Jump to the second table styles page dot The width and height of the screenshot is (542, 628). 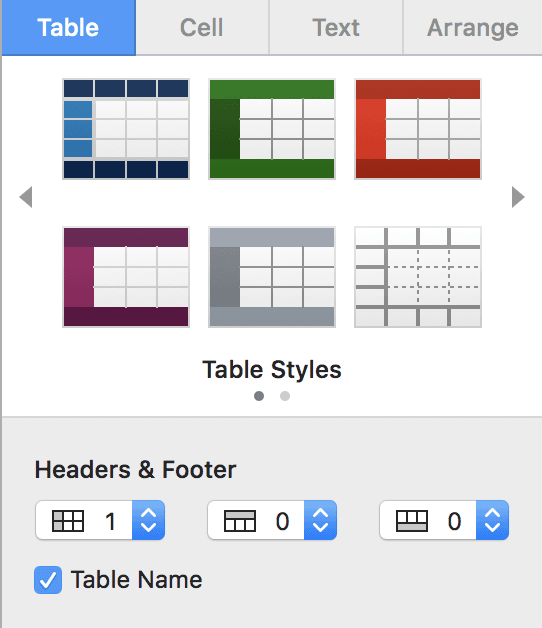(x=285, y=396)
